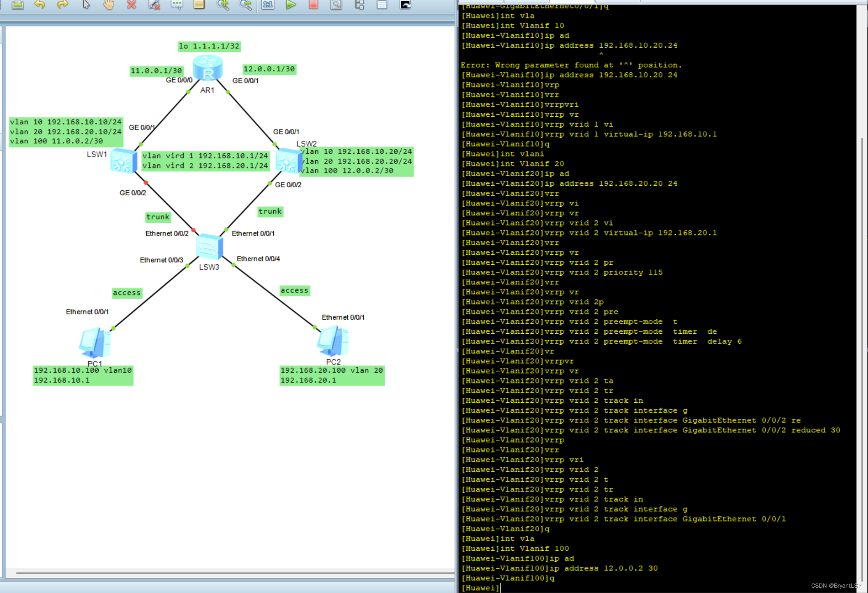Click the Fit to Screen 1:1 icon

268,5
